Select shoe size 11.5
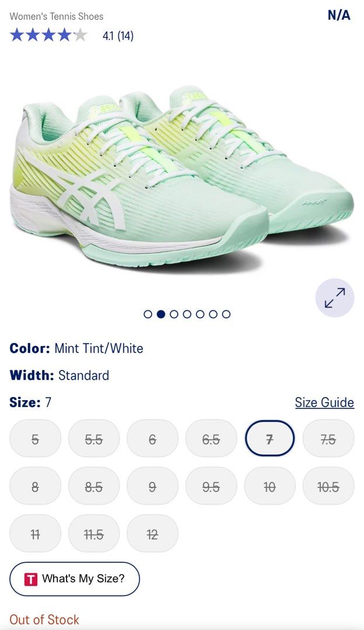364x630 pixels. pyautogui.click(x=94, y=533)
